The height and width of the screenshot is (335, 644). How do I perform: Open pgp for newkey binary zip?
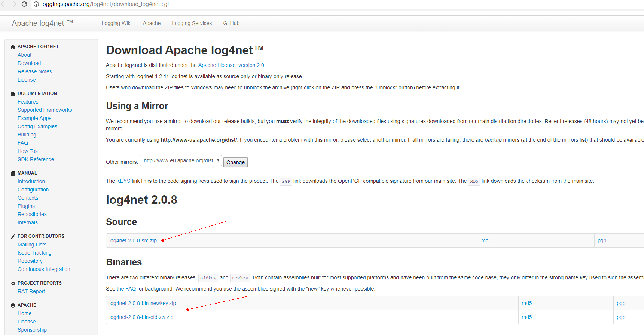tap(621, 303)
